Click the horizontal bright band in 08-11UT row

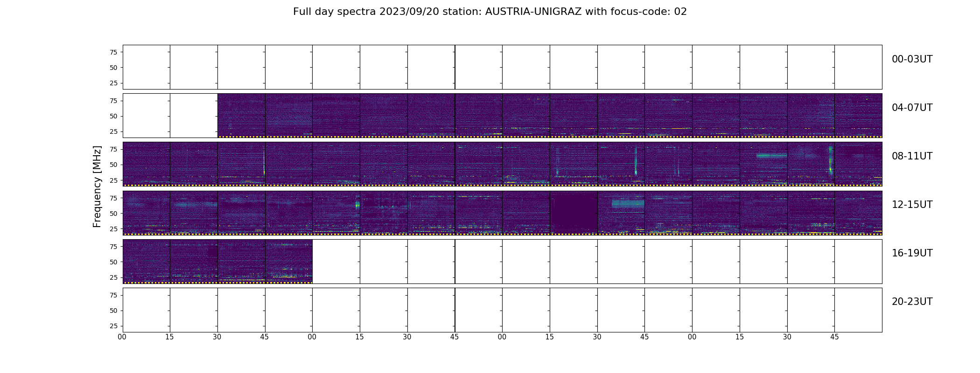771,156
